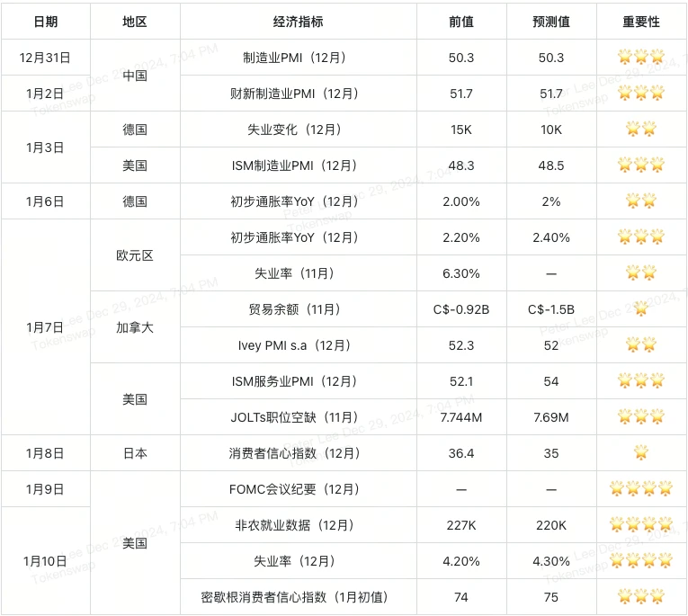
Task: Select the single star for 贸易余额 (11月)
Action: click(640, 309)
